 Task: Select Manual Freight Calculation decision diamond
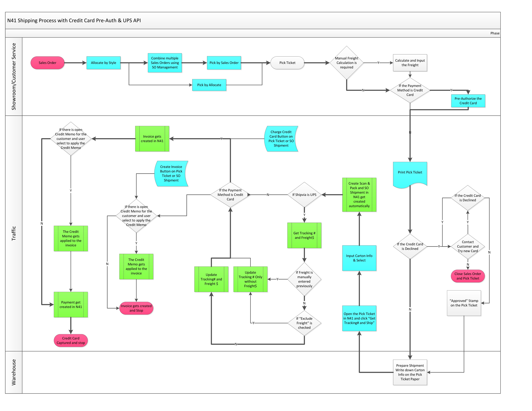[347, 63]
